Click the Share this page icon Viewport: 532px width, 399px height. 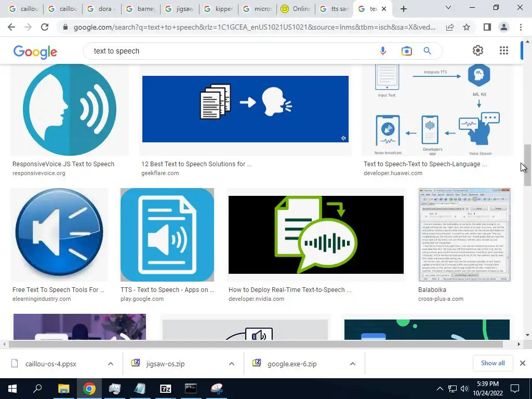(x=450, y=27)
